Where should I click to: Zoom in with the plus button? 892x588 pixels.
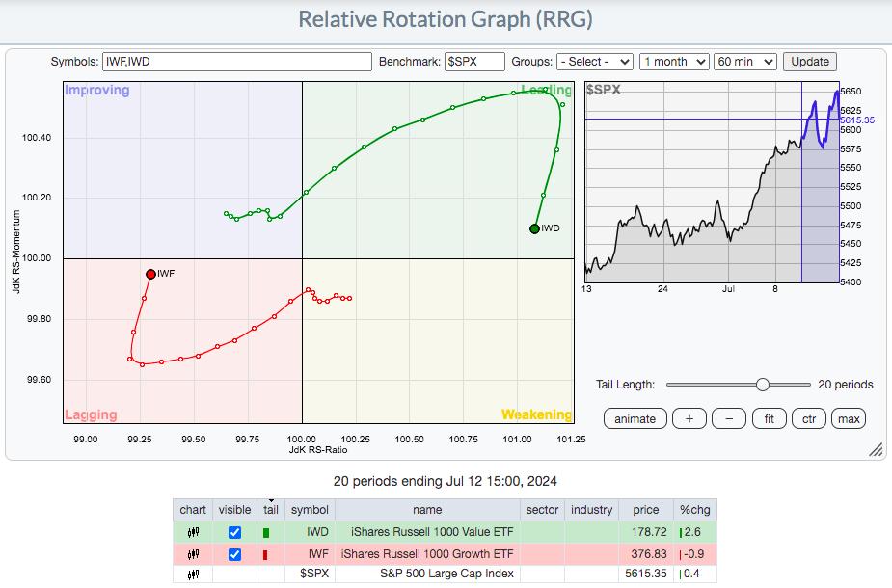(x=689, y=418)
